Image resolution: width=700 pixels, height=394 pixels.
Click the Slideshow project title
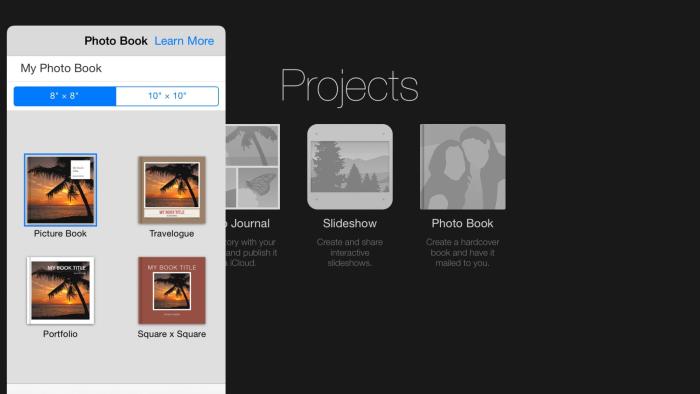[x=350, y=224]
